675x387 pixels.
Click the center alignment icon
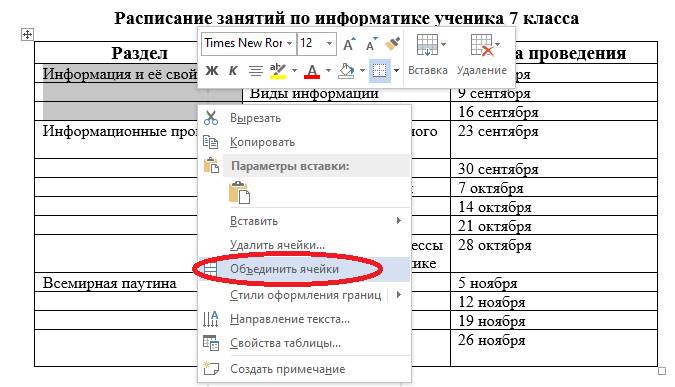(x=256, y=70)
